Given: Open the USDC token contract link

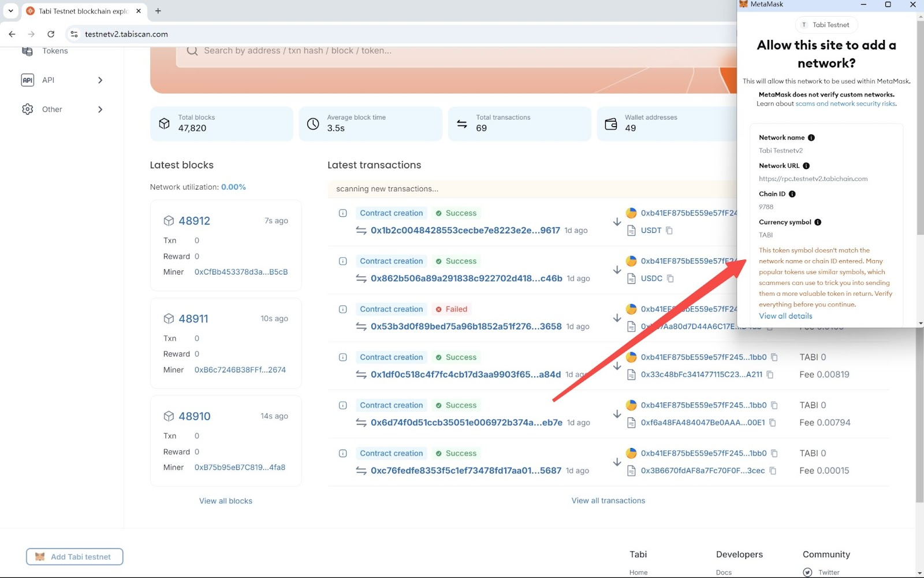Looking at the screenshot, I should [x=651, y=278].
